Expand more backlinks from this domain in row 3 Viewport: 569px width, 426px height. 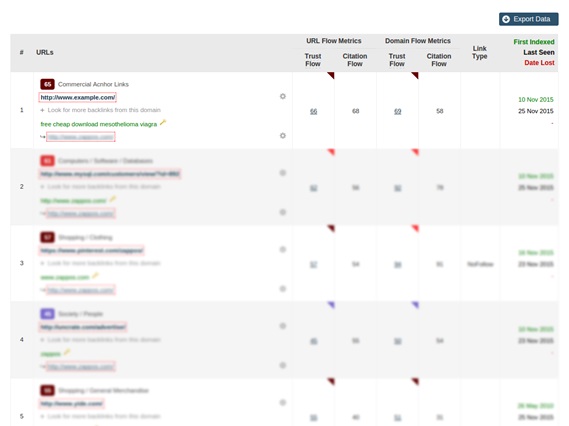tap(101, 263)
